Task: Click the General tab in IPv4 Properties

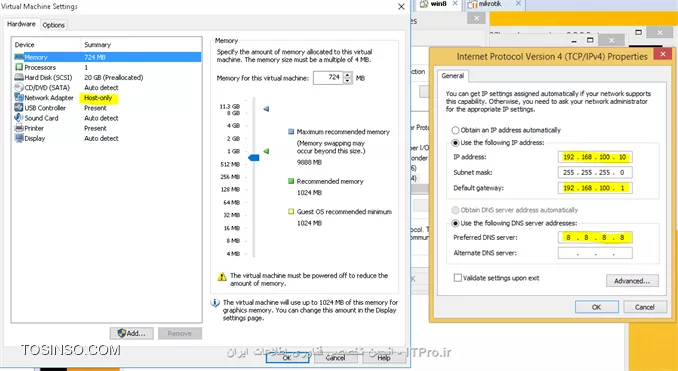Action: (x=453, y=76)
